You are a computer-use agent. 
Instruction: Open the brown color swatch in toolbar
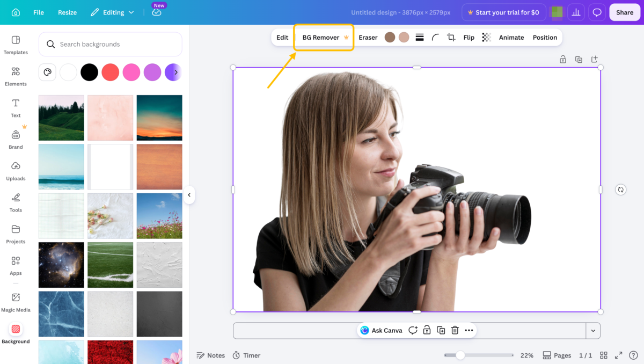coord(390,38)
